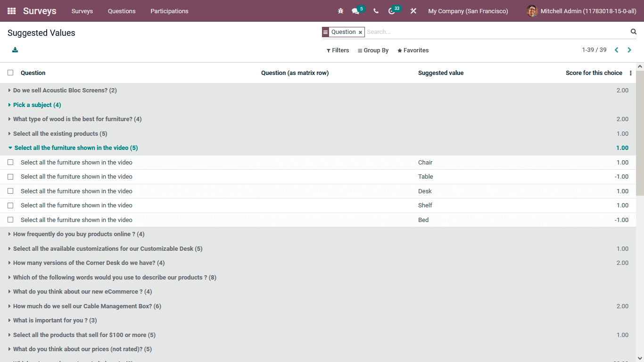
Task: Open optional columns three-dot menu
Action: coord(631,73)
